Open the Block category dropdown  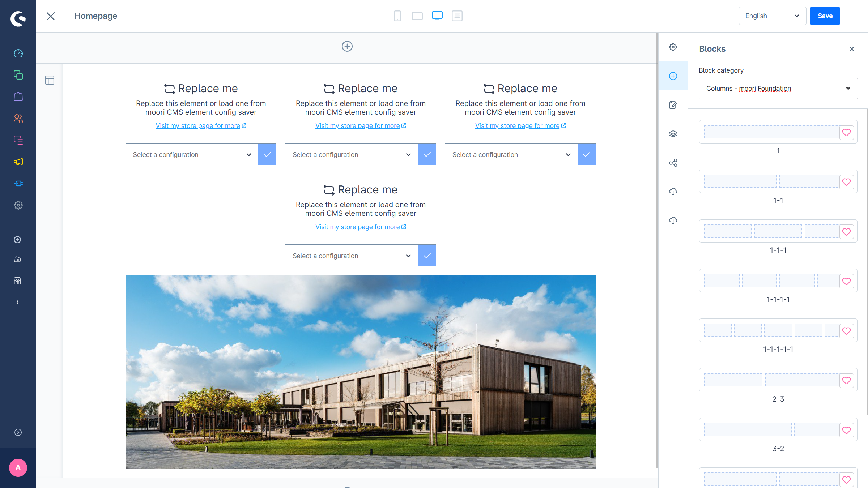click(778, 89)
